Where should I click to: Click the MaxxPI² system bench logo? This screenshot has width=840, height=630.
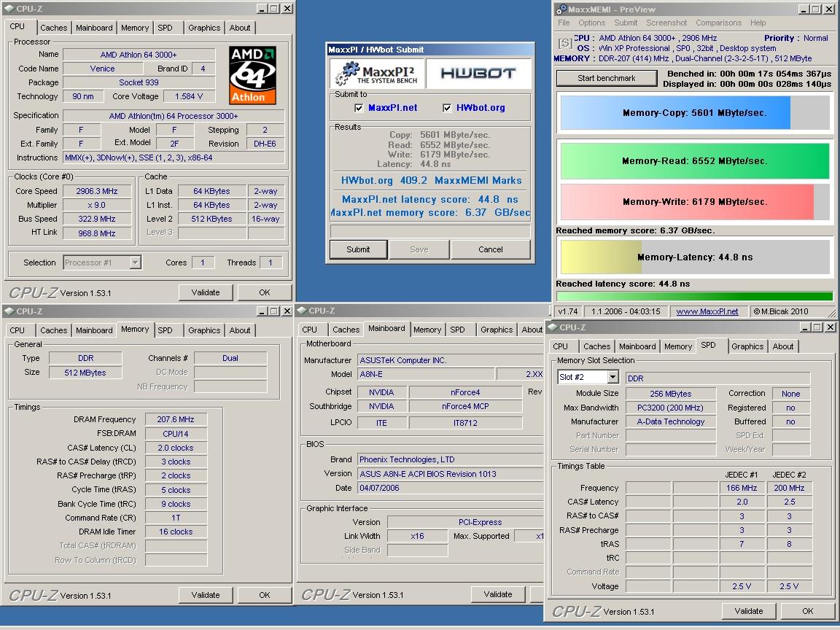click(x=377, y=74)
